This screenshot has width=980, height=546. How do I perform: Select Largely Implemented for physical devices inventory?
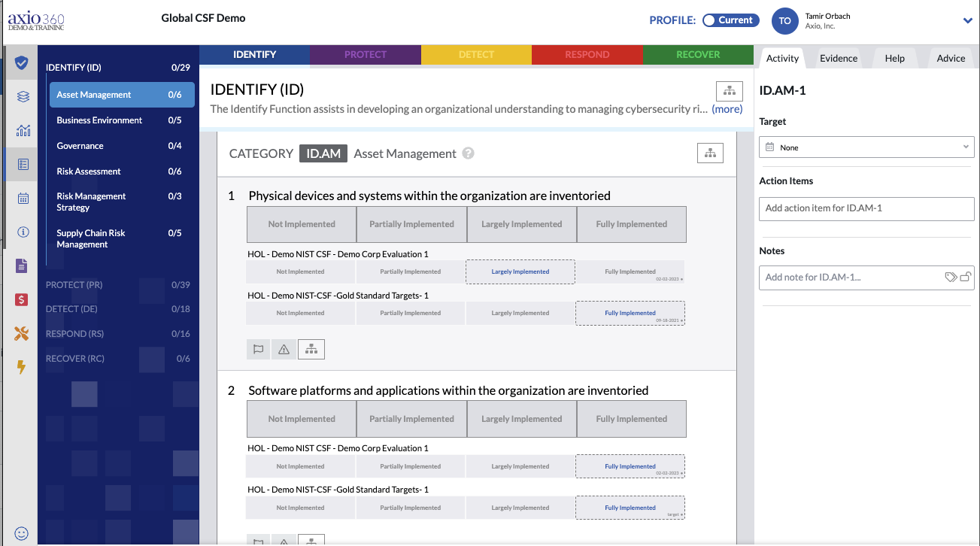pos(521,223)
